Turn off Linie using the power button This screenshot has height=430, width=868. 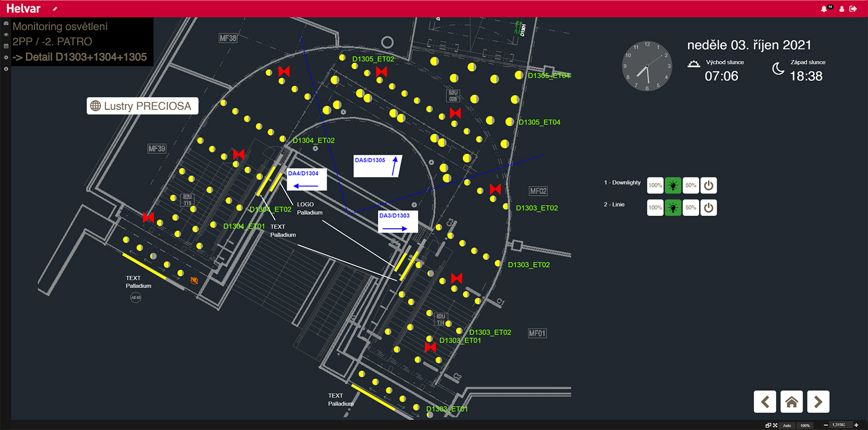(708, 208)
